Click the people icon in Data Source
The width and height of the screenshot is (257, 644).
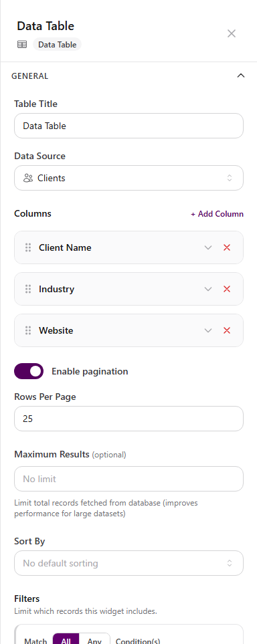pyautogui.click(x=28, y=178)
